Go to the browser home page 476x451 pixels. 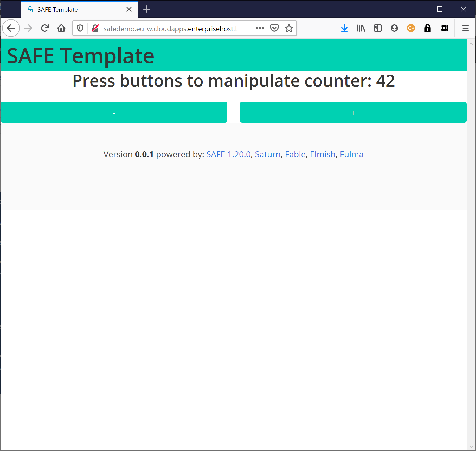[x=61, y=28]
